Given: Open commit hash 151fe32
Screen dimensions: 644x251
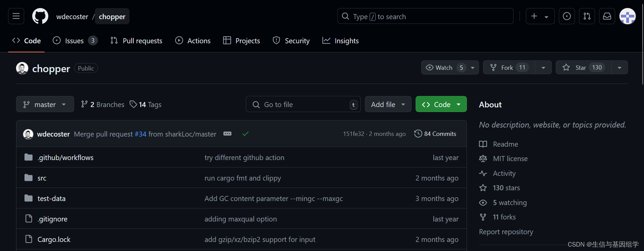Looking at the screenshot, I should click(x=354, y=134).
